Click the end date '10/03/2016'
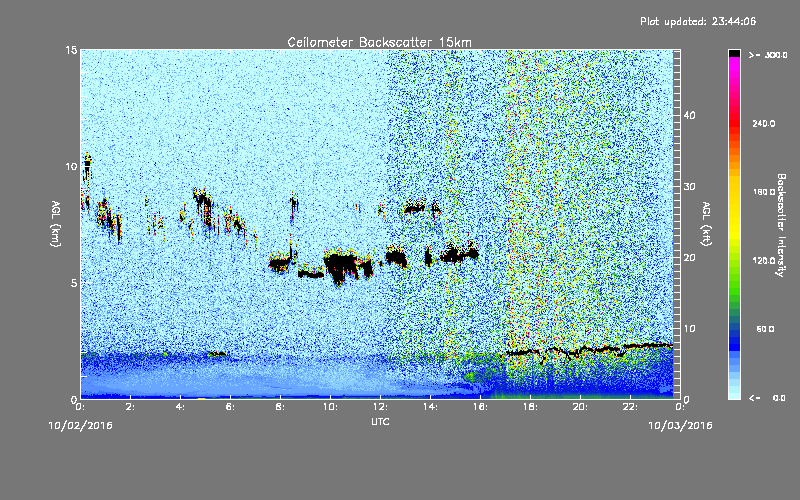Viewport: 800px width, 500px height. coord(680,426)
